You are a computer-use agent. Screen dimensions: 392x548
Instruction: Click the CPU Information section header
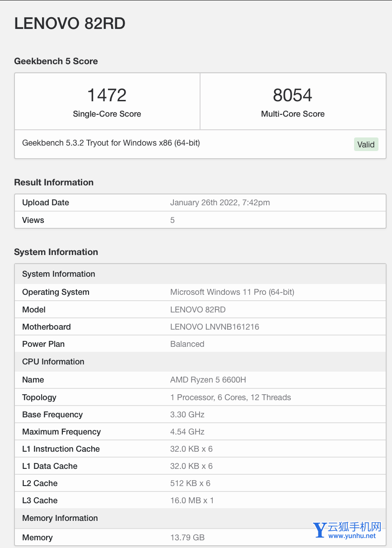53,362
